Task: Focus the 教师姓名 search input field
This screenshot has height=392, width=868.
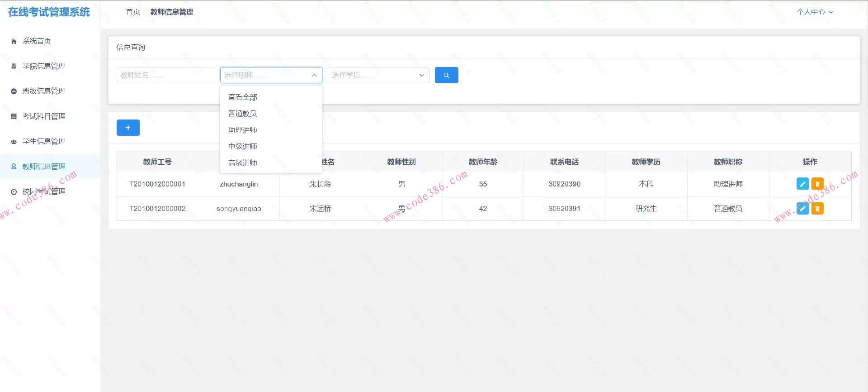Action: click(165, 75)
